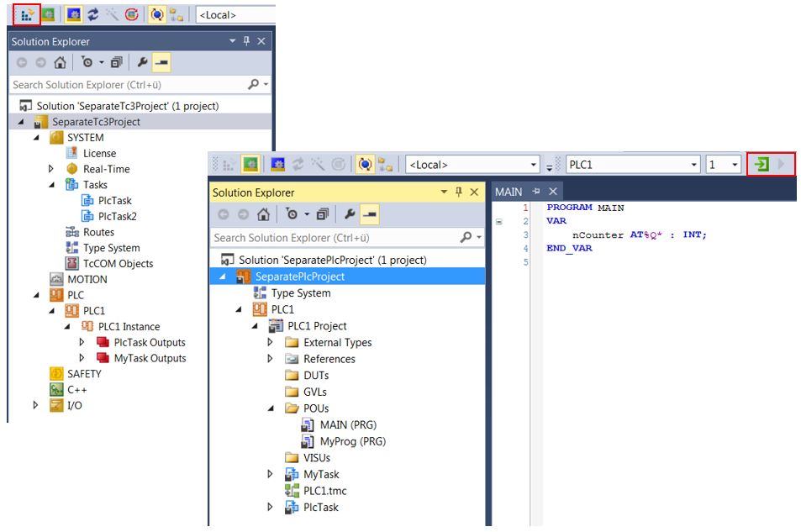Image resolution: width=801 pixels, height=532 pixels.
Task: Click Collapse All icon in left Solution Explorer
Action: pyautogui.click(x=117, y=62)
